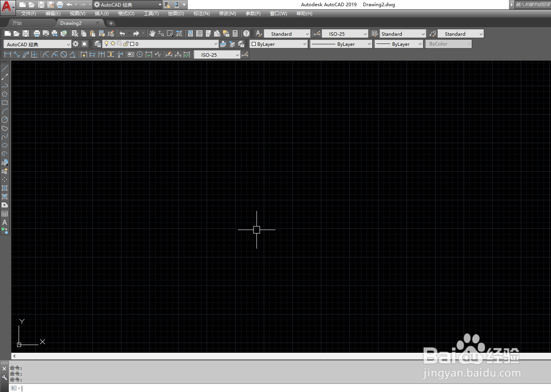Toggle layer 0 lock padlock icon
The image size is (551, 392).
pyautogui.click(x=126, y=44)
